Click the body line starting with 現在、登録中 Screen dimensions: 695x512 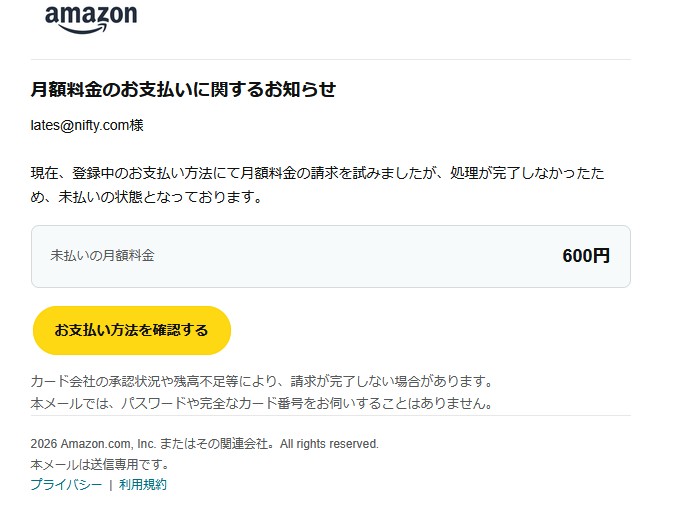point(317,173)
